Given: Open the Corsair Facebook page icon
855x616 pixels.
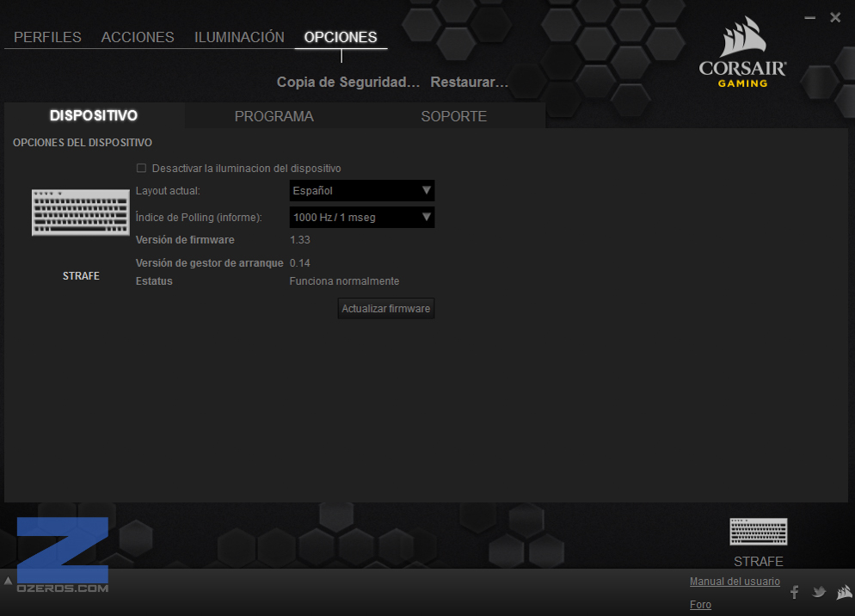Looking at the screenshot, I should tap(795, 592).
